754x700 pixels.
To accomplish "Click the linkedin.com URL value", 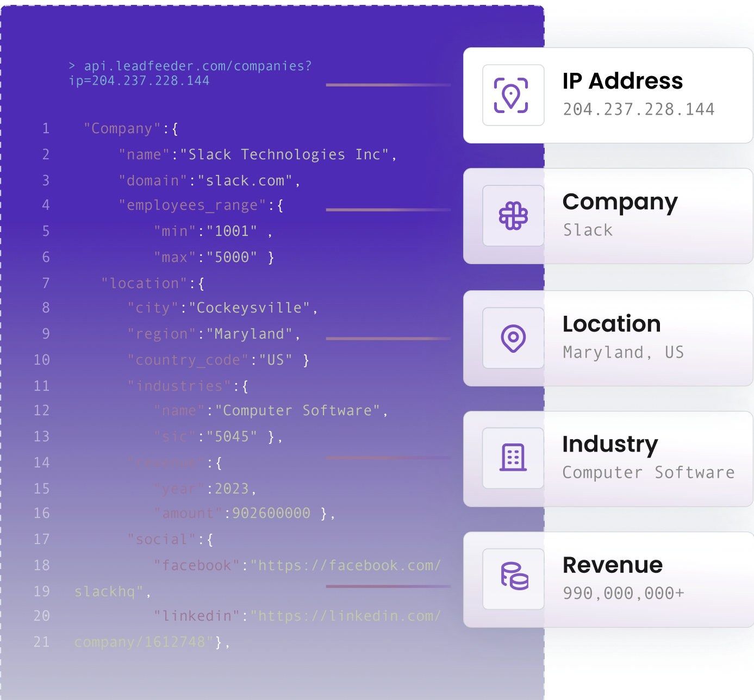I will pos(346,616).
